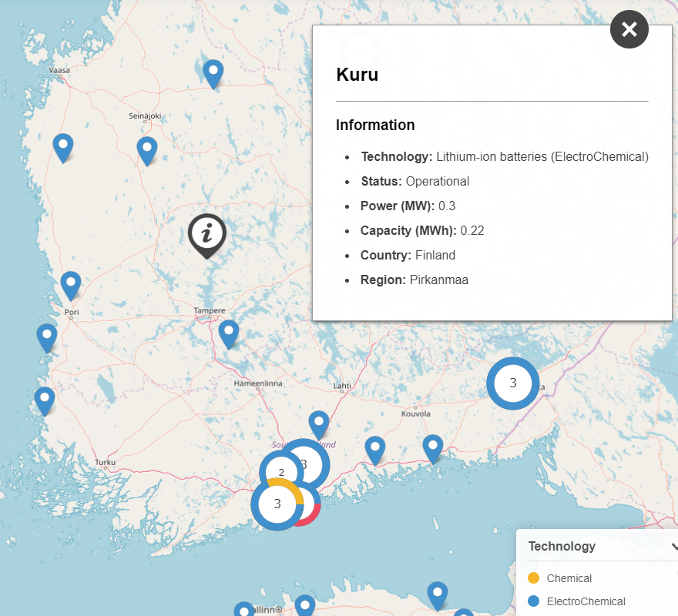This screenshot has width=678, height=616.
Task: Select the map pin above Pori
Action: click(71, 286)
